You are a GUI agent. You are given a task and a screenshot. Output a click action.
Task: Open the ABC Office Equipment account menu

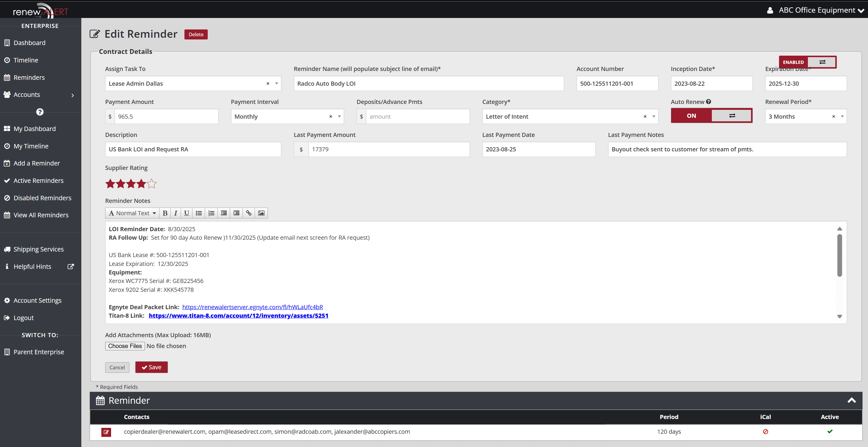click(x=816, y=10)
